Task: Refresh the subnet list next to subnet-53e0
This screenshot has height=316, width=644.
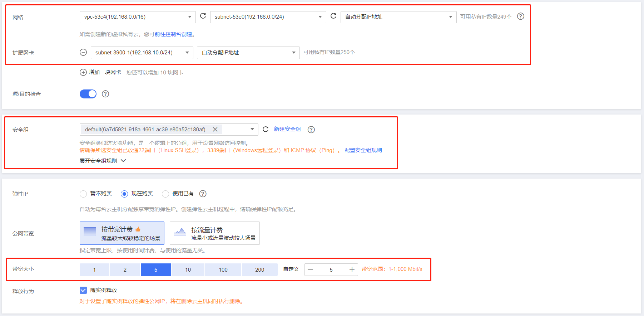Action: pyautogui.click(x=333, y=16)
